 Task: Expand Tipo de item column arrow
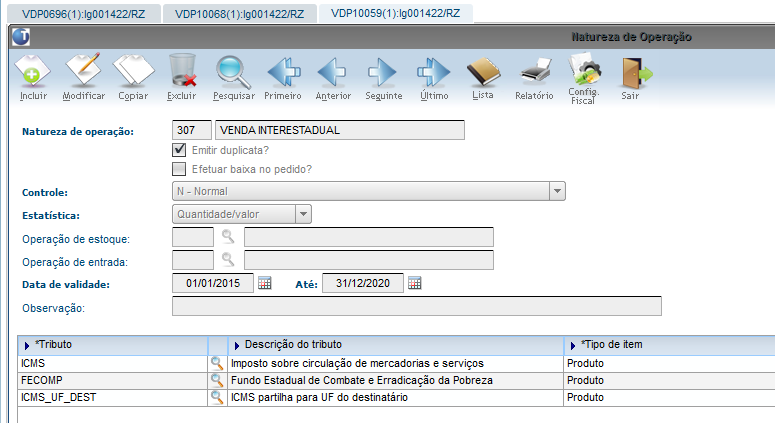573,345
